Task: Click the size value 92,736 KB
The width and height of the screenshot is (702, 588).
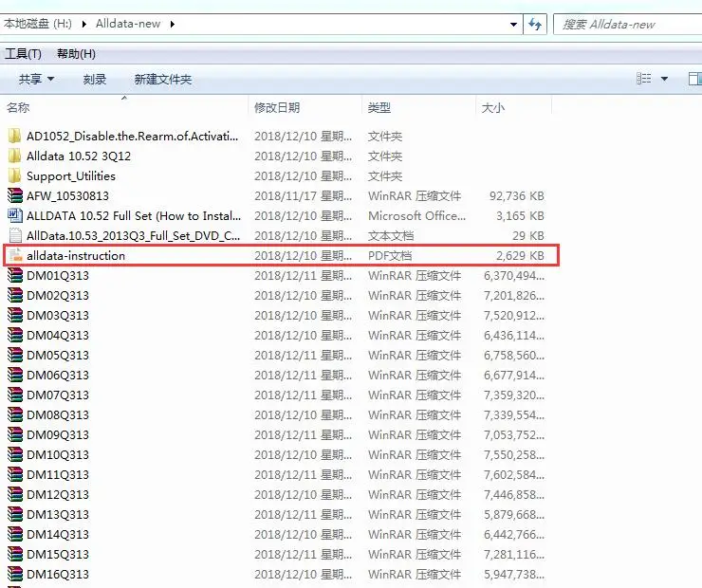Action: 517,195
